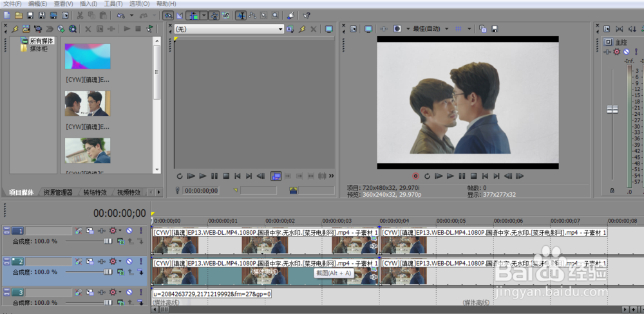Toggle bypass motion blur on track 2

pos(79,261)
